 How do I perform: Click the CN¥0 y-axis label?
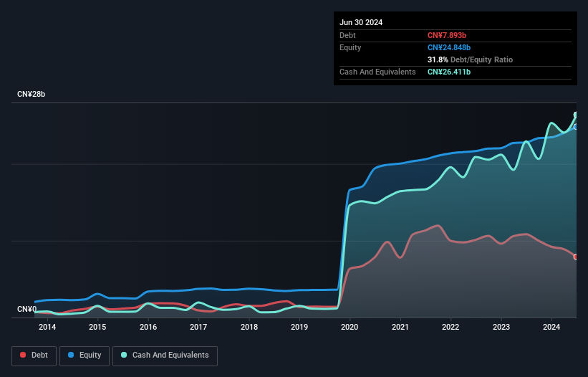pyautogui.click(x=27, y=309)
